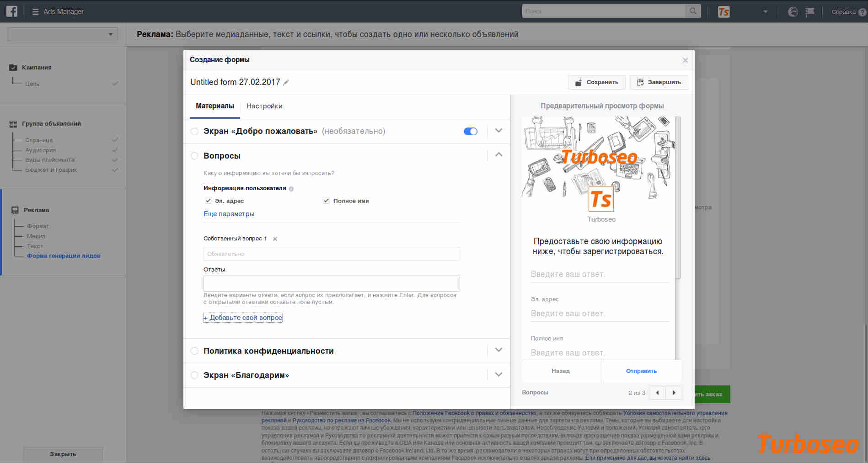
Task: Click the search magnifier icon
Action: (x=693, y=11)
